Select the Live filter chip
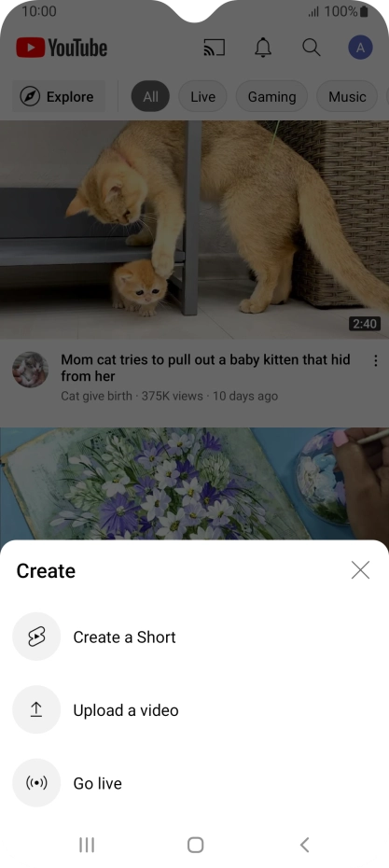Image resolution: width=389 pixels, height=868 pixels. point(202,97)
